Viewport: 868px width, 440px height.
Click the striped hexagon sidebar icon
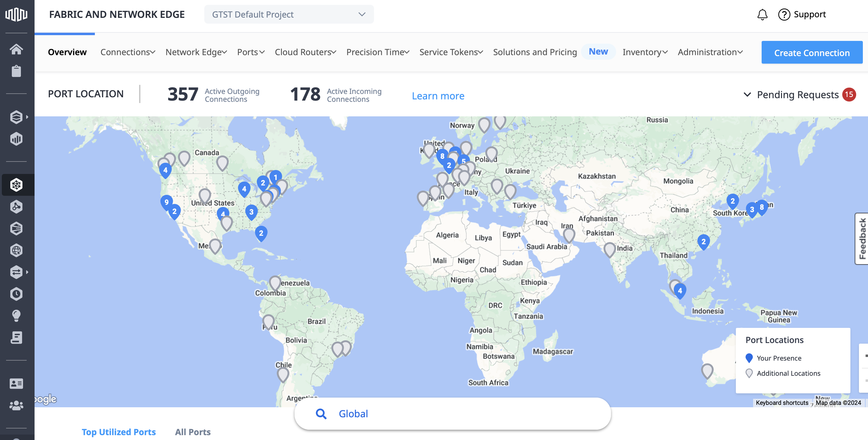[x=16, y=228]
